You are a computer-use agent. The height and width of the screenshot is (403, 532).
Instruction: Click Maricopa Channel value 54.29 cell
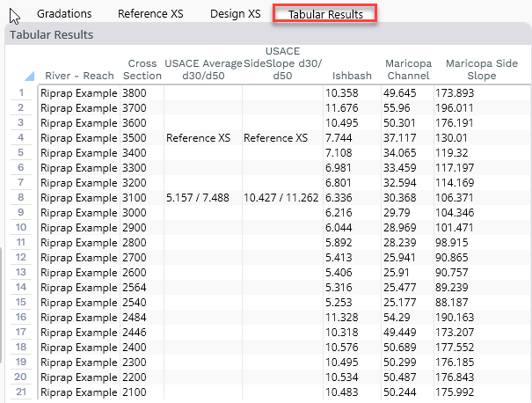coord(400,318)
